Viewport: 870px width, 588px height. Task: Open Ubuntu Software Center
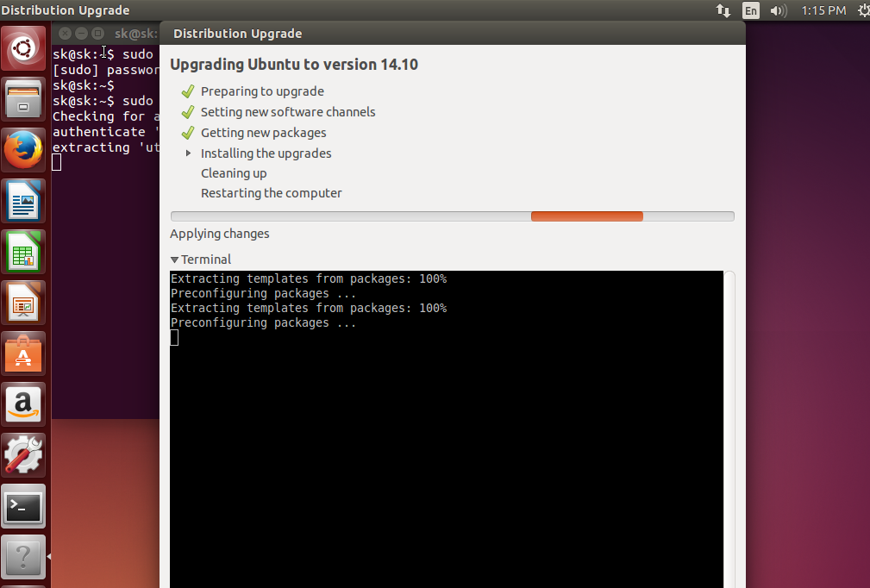[x=23, y=354]
